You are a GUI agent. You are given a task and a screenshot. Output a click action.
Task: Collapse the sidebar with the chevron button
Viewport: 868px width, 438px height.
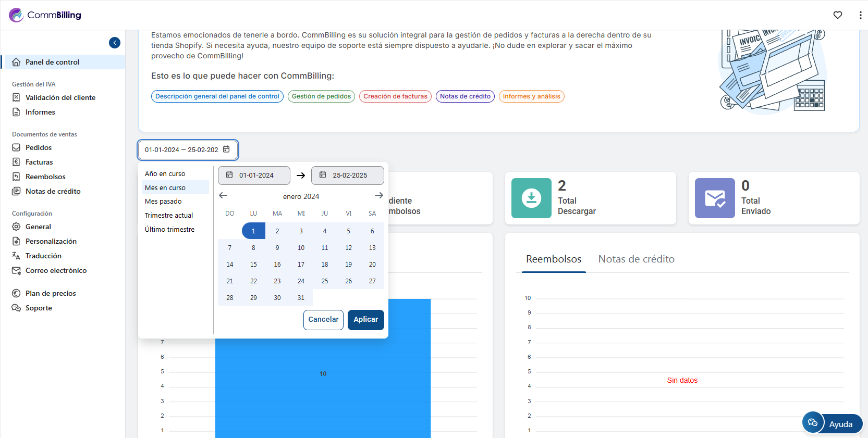point(115,43)
